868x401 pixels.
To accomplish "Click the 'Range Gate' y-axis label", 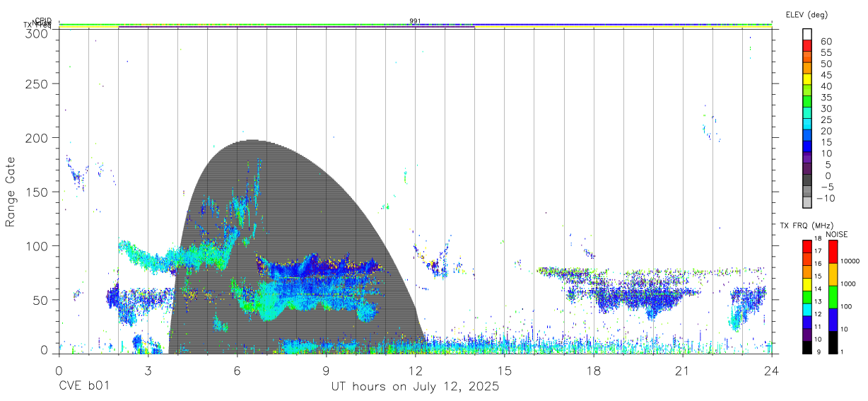I will 11,192.
